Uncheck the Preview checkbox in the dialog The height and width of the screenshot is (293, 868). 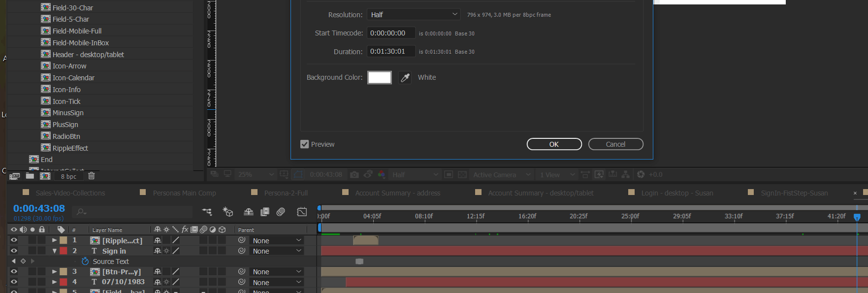coord(305,144)
